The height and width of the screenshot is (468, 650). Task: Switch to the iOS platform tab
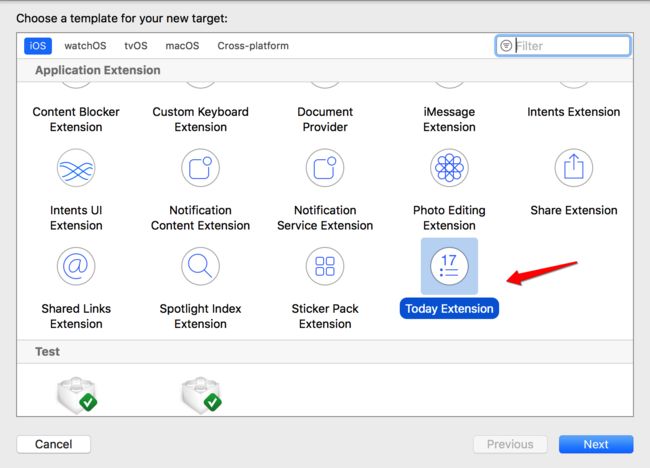point(38,46)
